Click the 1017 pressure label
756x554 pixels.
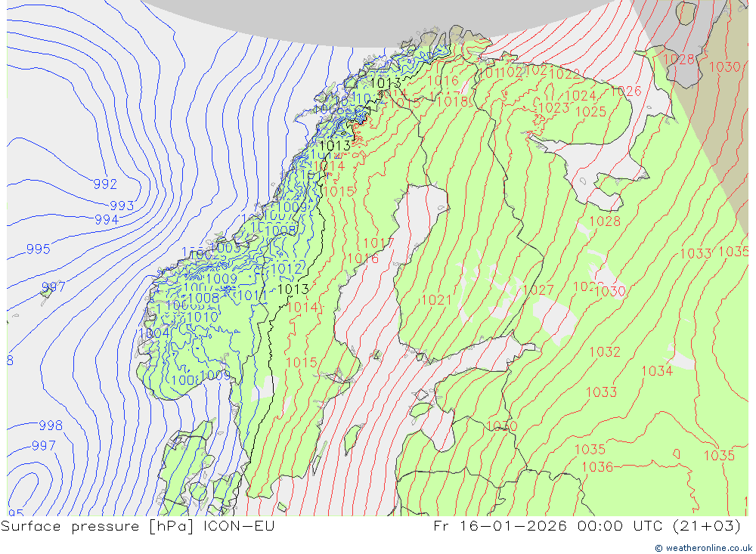click(379, 243)
